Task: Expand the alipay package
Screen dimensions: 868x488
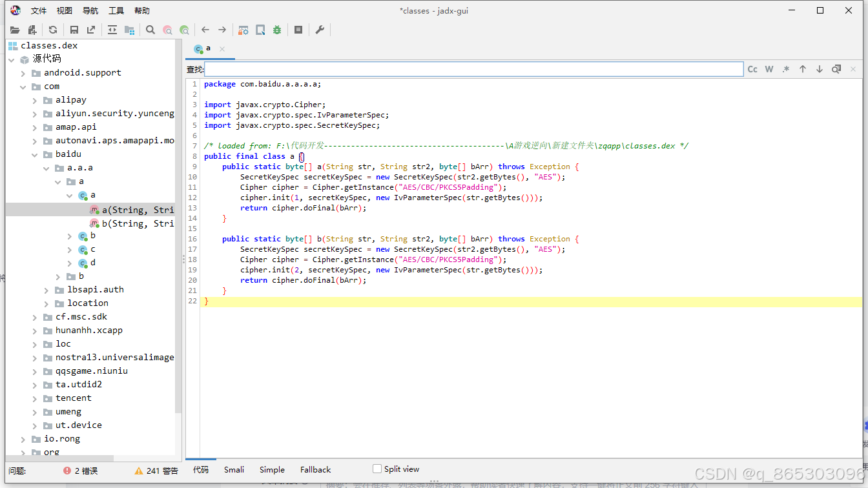Action: (x=35, y=100)
